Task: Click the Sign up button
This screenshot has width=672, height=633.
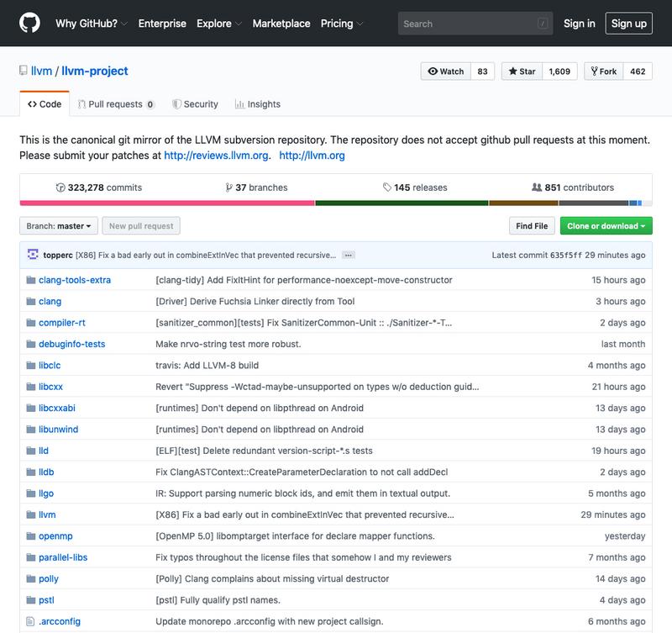Action: click(628, 24)
